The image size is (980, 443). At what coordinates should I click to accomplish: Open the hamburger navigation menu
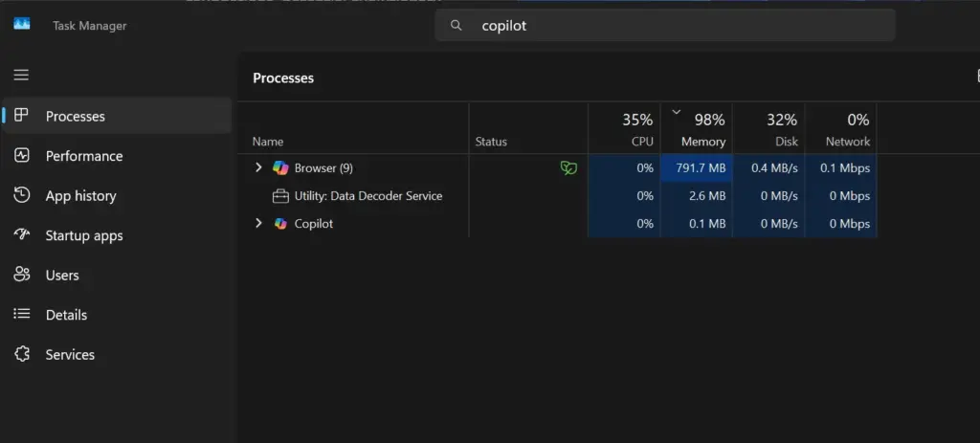tap(21, 75)
